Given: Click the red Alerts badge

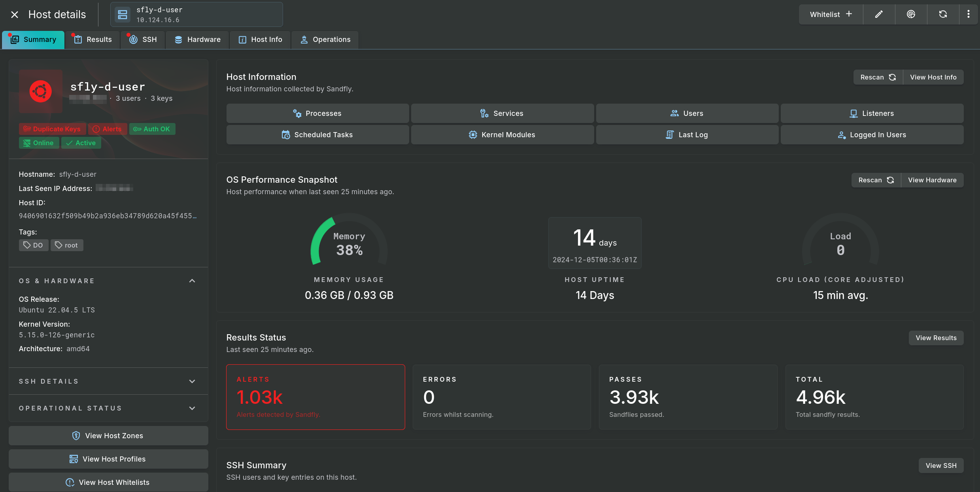Looking at the screenshot, I should tap(108, 129).
